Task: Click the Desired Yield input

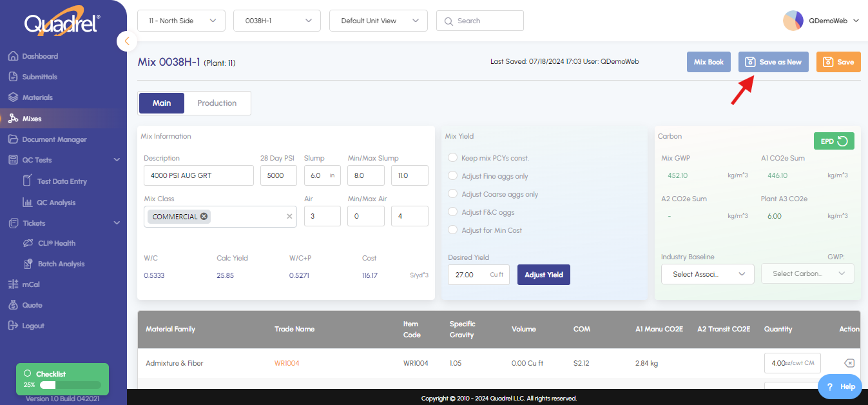Action: (479, 275)
